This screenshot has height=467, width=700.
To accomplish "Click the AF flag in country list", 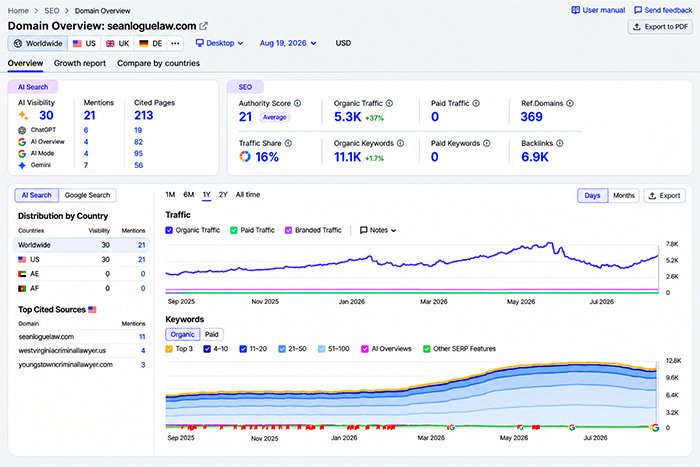I will click(22, 288).
